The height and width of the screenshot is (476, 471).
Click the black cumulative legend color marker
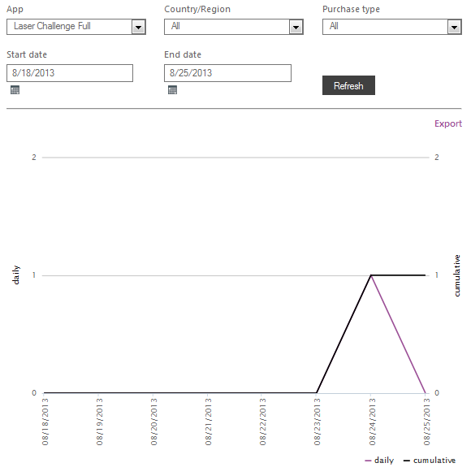tap(407, 461)
